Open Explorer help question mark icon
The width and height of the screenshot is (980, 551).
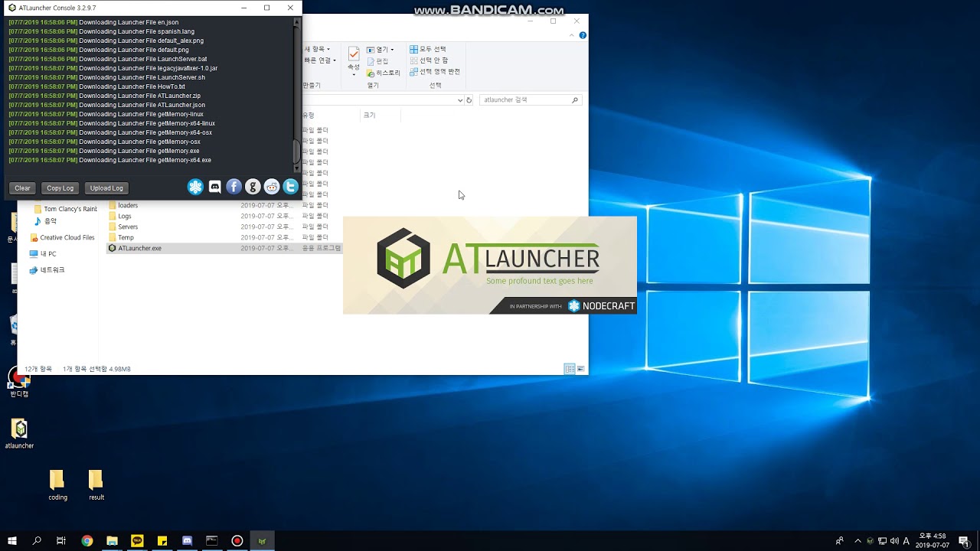pos(583,35)
